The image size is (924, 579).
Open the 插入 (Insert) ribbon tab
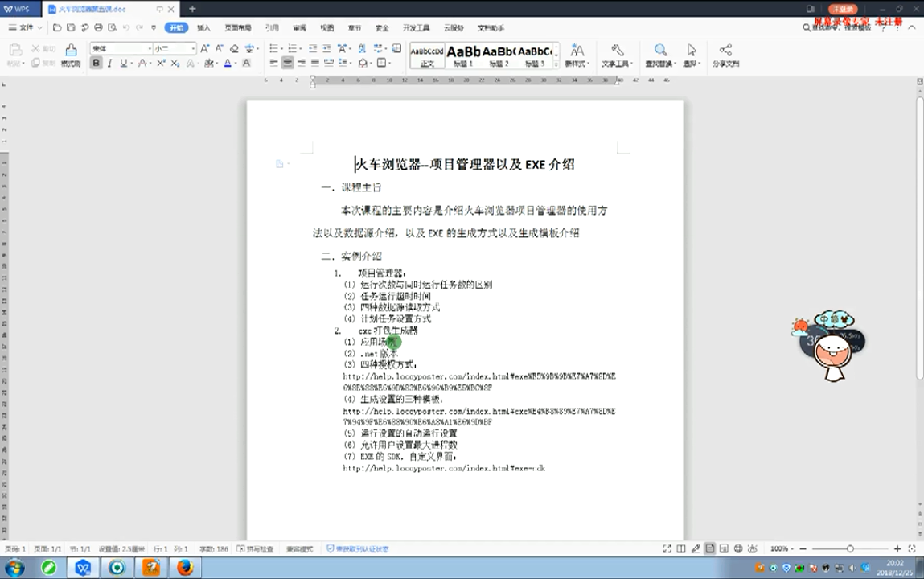click(203, 27)
